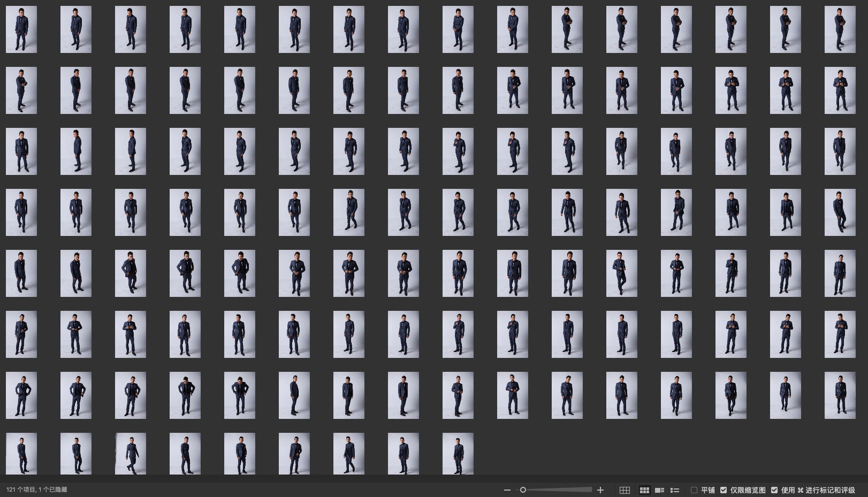
Task: Select the first thumbnail in the second row
Action: point(21,90)
